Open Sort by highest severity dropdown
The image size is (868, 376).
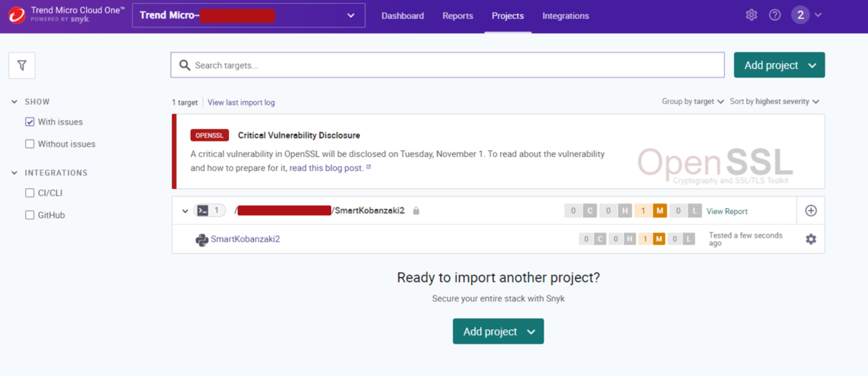[774, 101]
